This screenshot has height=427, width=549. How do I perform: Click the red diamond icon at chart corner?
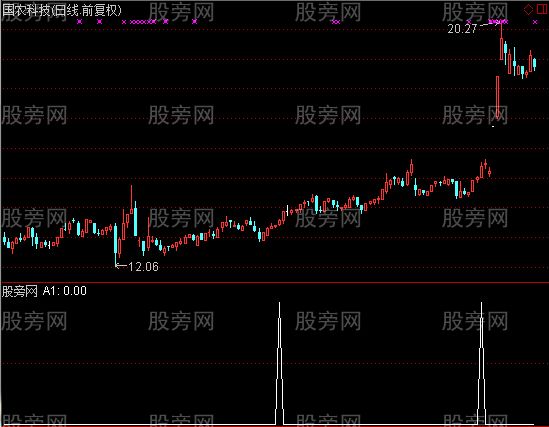[x=528, y=9]
